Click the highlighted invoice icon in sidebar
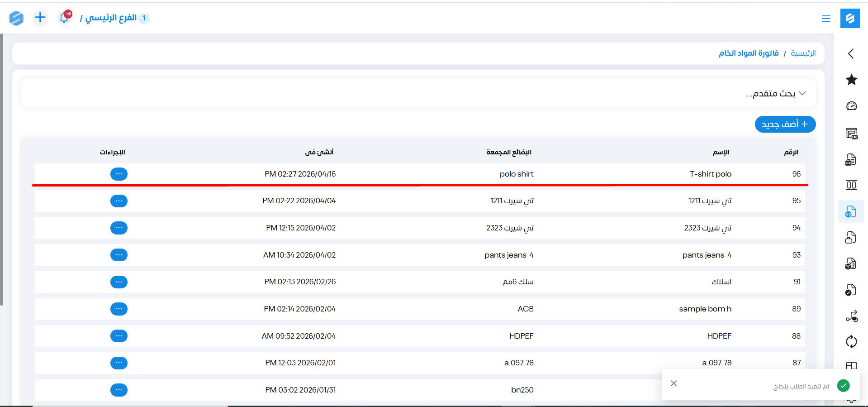Viewport: 868px width, 407px height. pyautogui.click(x=851, y=211)
